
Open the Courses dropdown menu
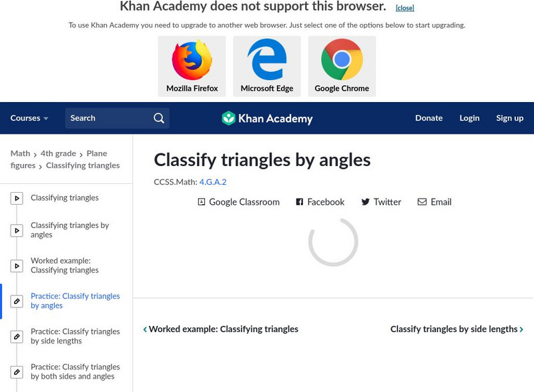coord(29,118)
